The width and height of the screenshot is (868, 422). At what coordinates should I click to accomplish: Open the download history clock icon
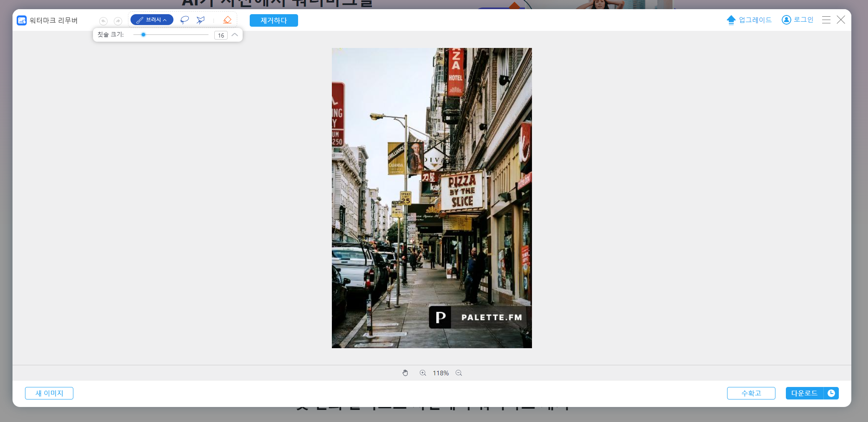[831, 393]
